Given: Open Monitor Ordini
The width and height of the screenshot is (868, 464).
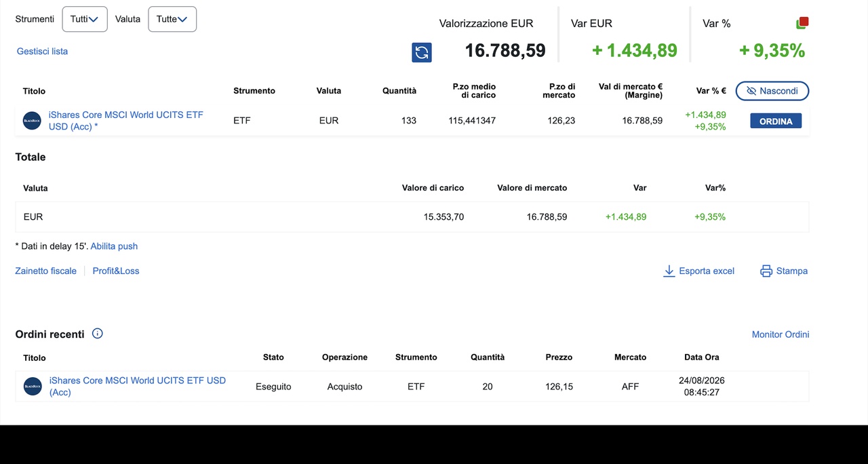Looking at the screenshot, I should coord(781,334).
